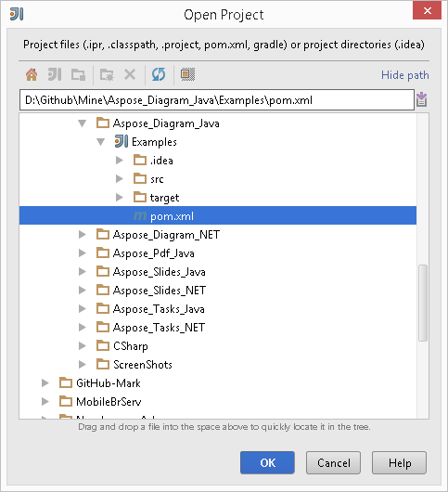The image size is (448, 492).
Task: Open Help for this dialog
Action: [399, 462]
